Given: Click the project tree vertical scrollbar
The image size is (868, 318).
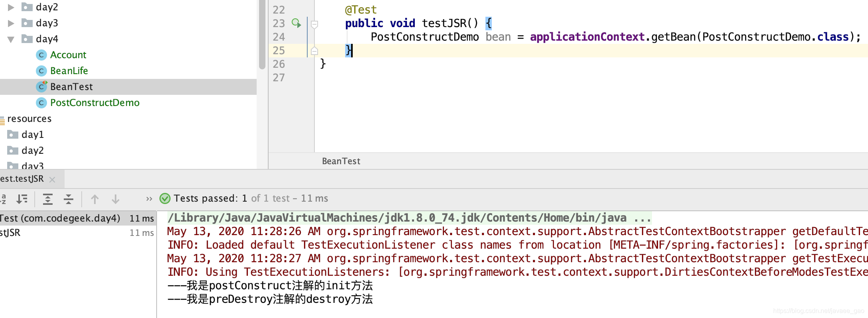Looking at the screenshot, I should point(262,35).
